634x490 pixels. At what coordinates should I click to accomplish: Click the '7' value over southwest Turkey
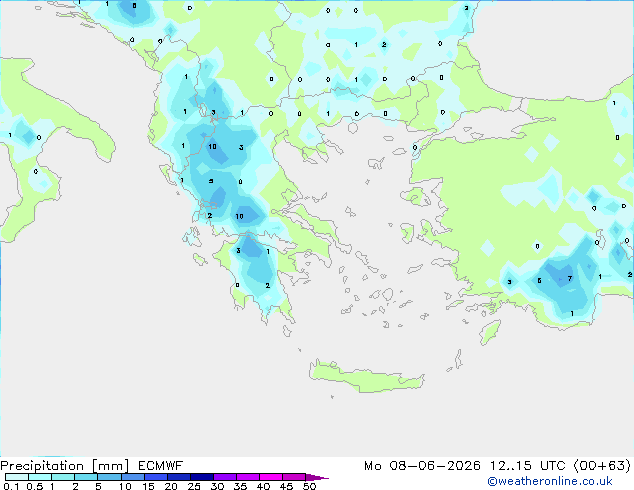pyautogui.click(x=570, y=279)
